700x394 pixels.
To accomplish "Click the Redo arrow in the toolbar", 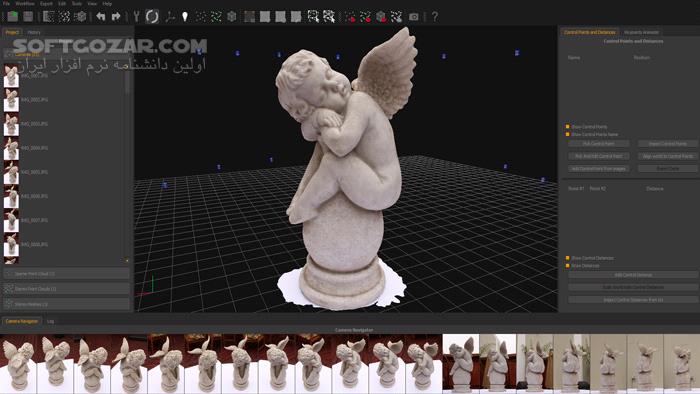I will coord(116,17).
